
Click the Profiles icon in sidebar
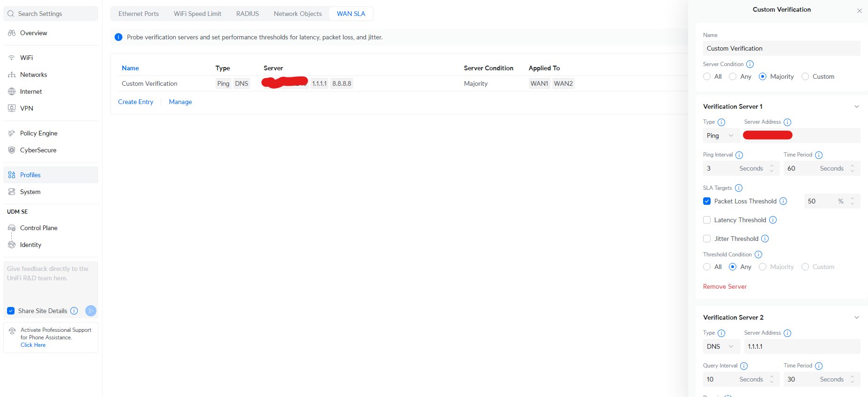tap(12, 175)
